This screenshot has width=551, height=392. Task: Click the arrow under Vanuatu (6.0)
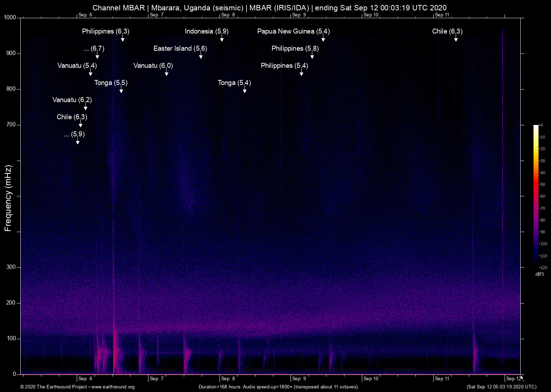(166, 73)
